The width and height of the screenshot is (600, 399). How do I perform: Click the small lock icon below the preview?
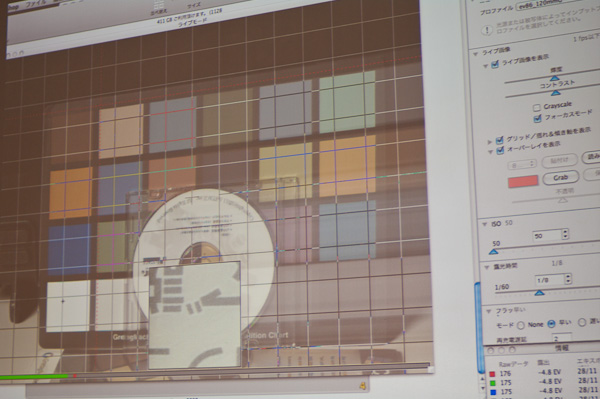point(362,386)
